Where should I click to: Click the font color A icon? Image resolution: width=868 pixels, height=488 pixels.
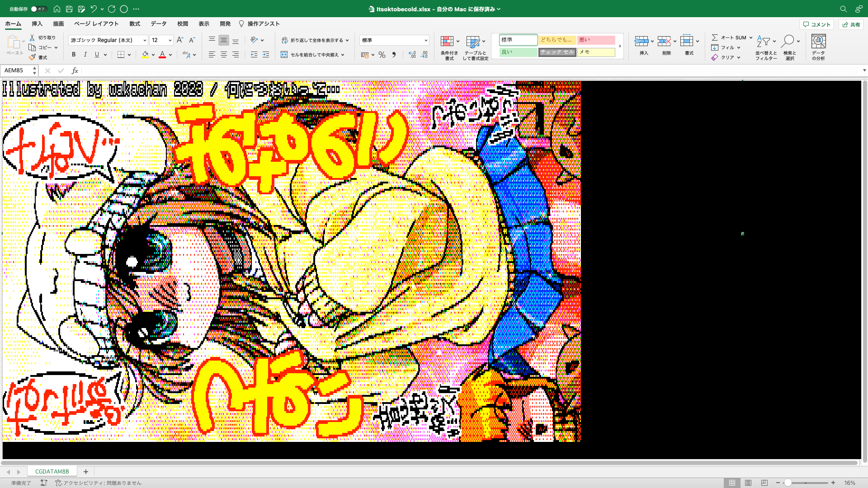tap(162, 55)
